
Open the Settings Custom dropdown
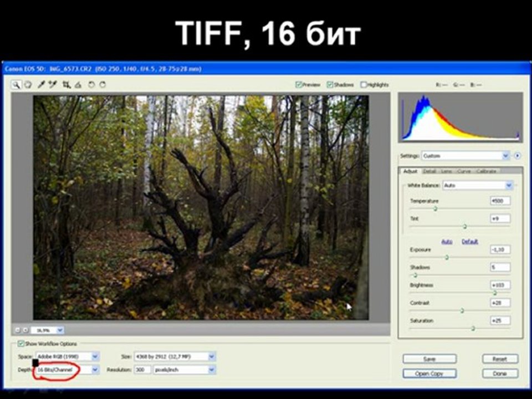tap(465, 156)
